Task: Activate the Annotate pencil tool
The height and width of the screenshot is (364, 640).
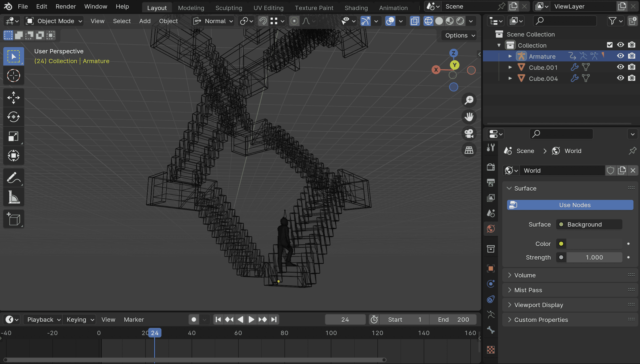Action: point(14,178)
